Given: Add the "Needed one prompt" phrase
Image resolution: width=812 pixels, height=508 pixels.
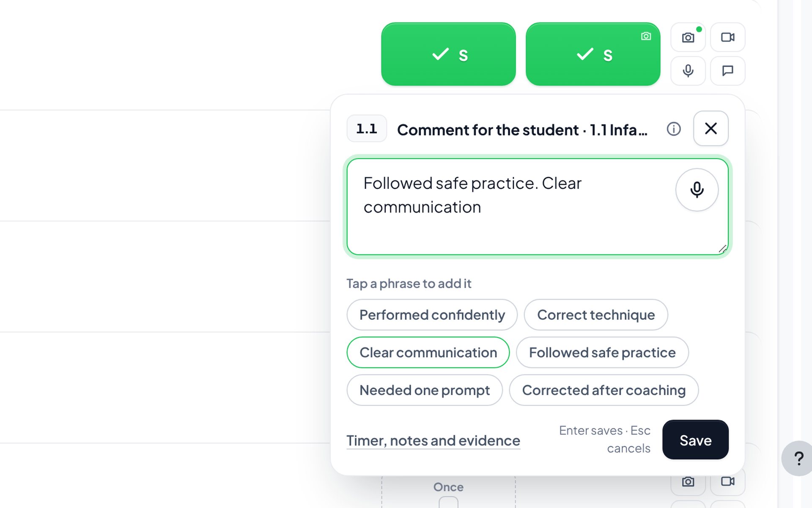Looking at the screenshot, I should pyautogui.click(x=425, y=390).
